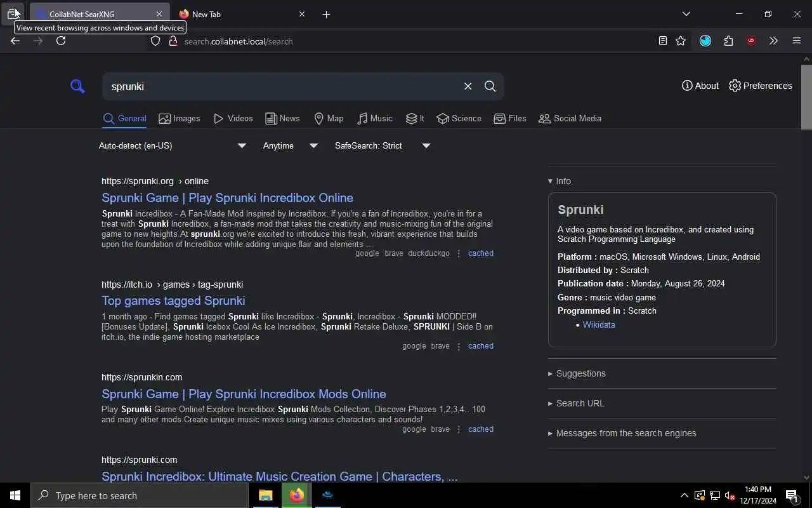Open the Extensions puzzle icon
The image size is (812, 508).
tap(728, 41)
